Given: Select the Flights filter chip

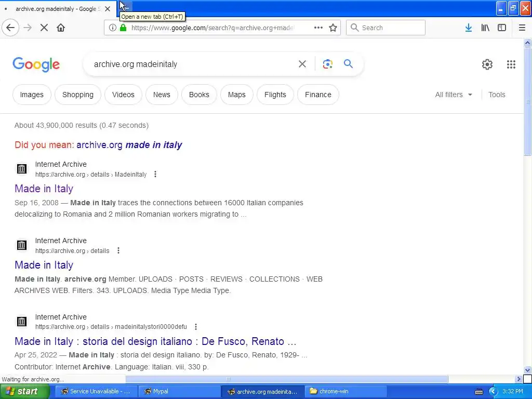Looking at the screenshot, I should (275, 95).
